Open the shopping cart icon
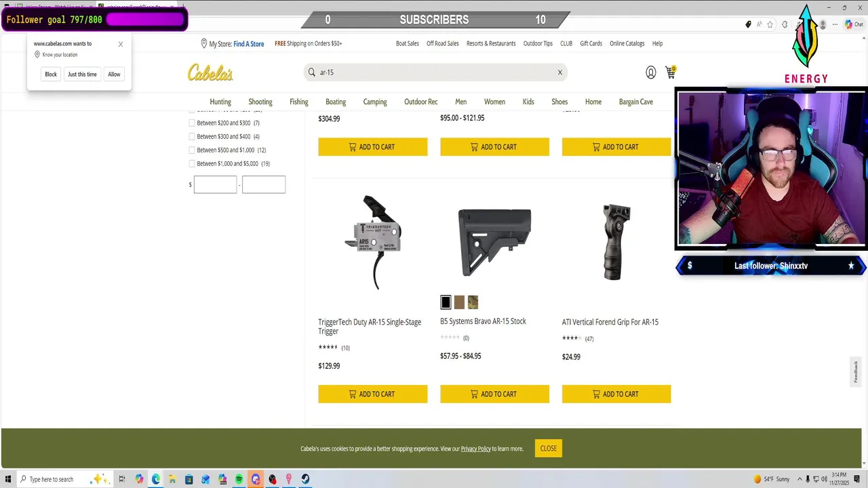This screenshot has width=868, height=488. [x=670, y=72]
